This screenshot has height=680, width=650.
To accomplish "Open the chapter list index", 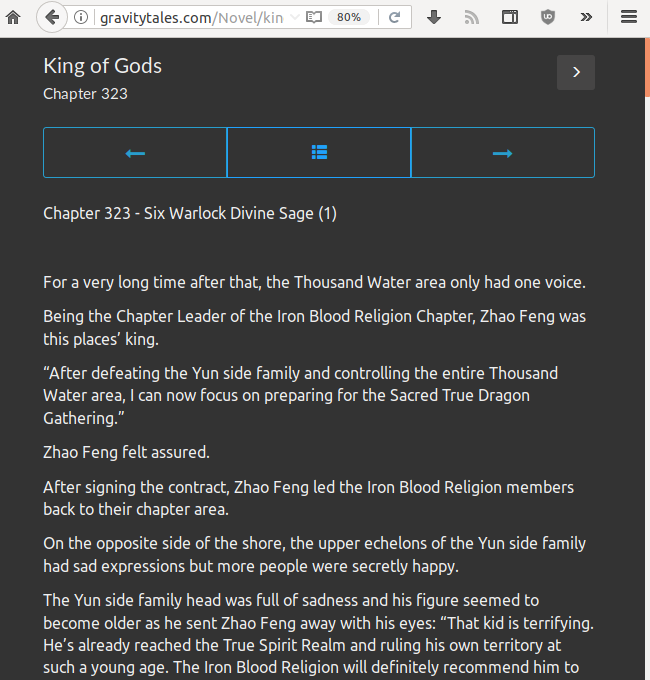I will 319,153.
